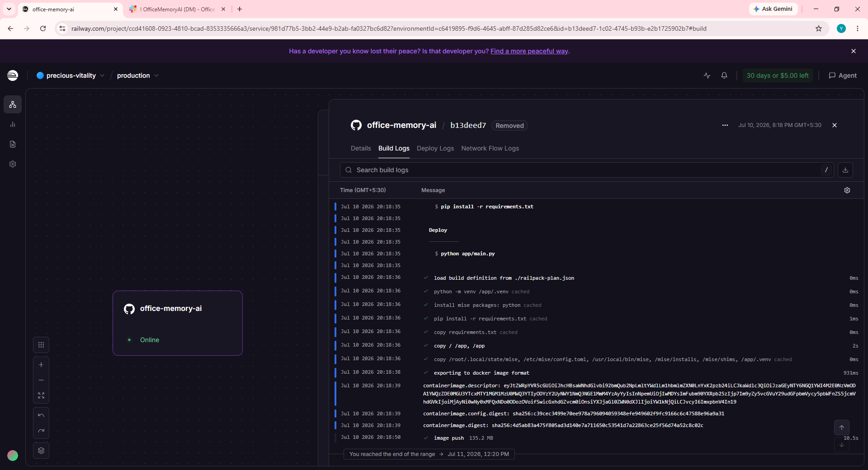Open a new browser tab
The width and height of the screenshot is (868, 470).
tap(240, 9)
